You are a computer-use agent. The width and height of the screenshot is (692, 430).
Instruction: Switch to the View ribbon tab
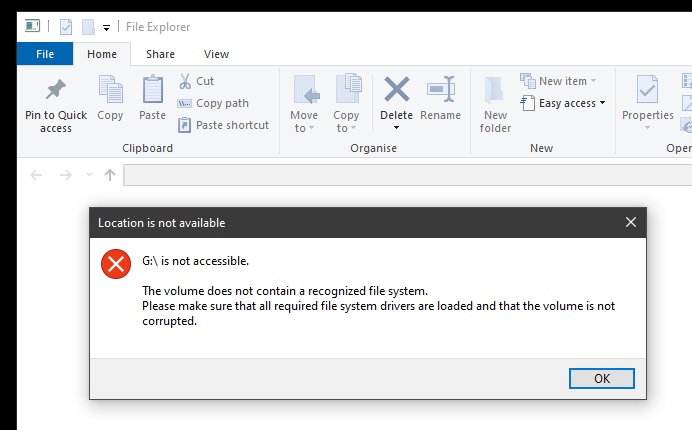(216, 54)
